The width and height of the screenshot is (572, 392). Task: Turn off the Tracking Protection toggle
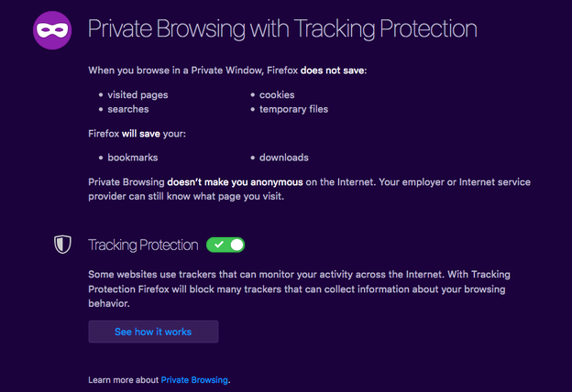[x=225, y=245]
